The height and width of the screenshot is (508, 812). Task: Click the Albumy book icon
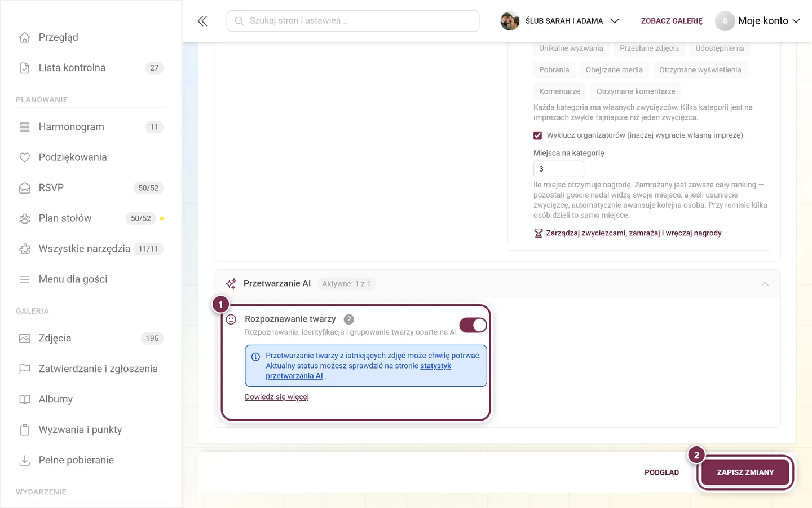pyautogui.click(x=25, y=400)
